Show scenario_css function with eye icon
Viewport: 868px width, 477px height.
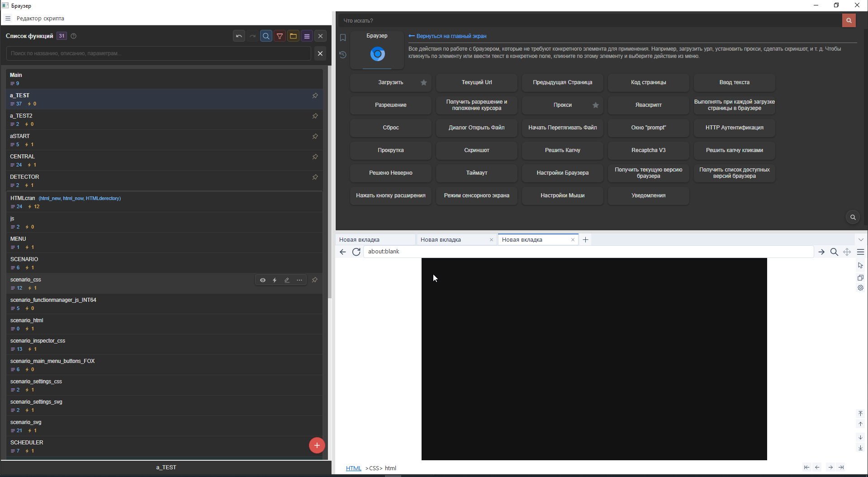coord(262,280)
